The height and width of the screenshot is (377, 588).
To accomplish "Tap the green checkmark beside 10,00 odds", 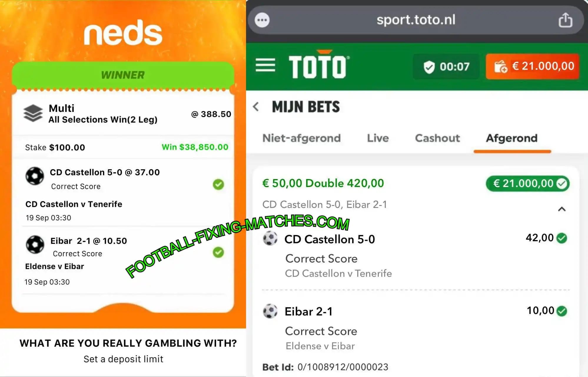I will 562,311.
